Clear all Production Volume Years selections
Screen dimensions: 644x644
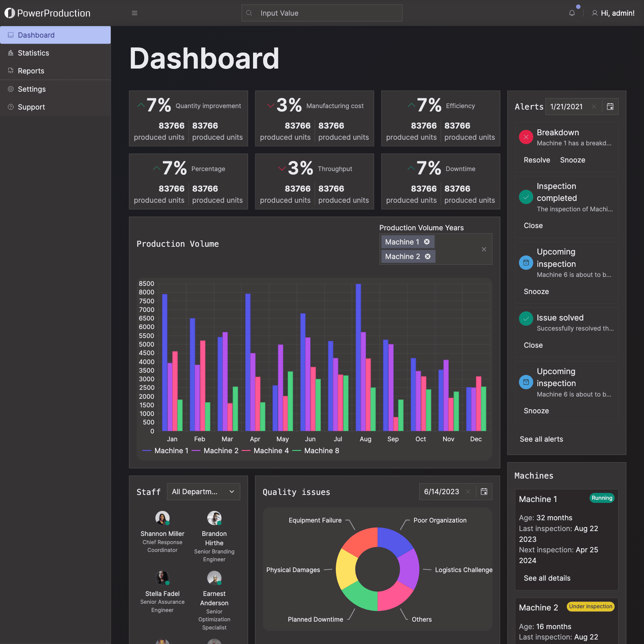(484, 249)
